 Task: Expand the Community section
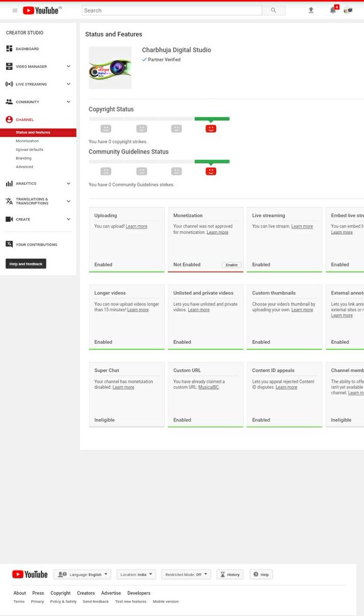click(68, 102)
